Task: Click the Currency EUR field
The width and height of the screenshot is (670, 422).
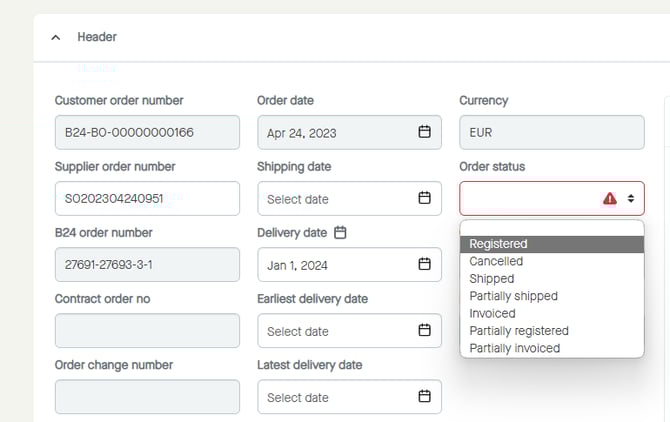Action: (x=551, y=132)
